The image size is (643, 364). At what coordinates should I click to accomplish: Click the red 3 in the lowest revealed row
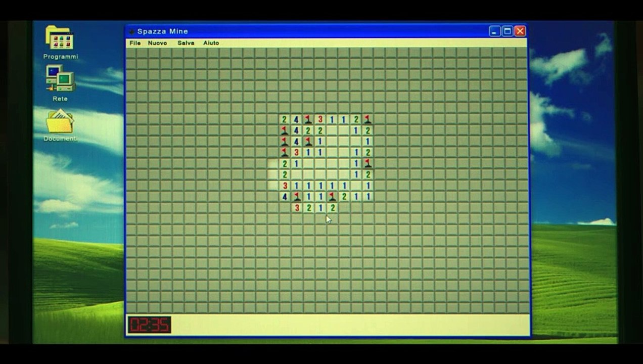297,208
